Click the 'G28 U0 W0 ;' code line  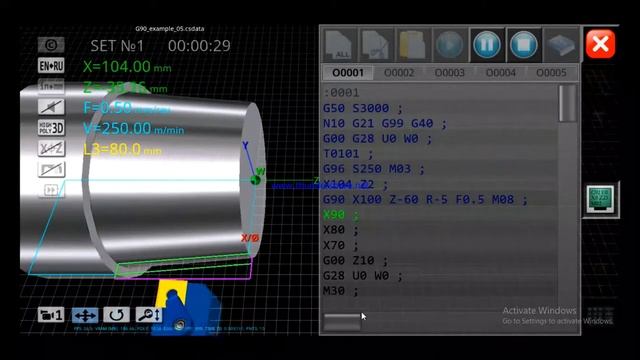tap(362, 276)
